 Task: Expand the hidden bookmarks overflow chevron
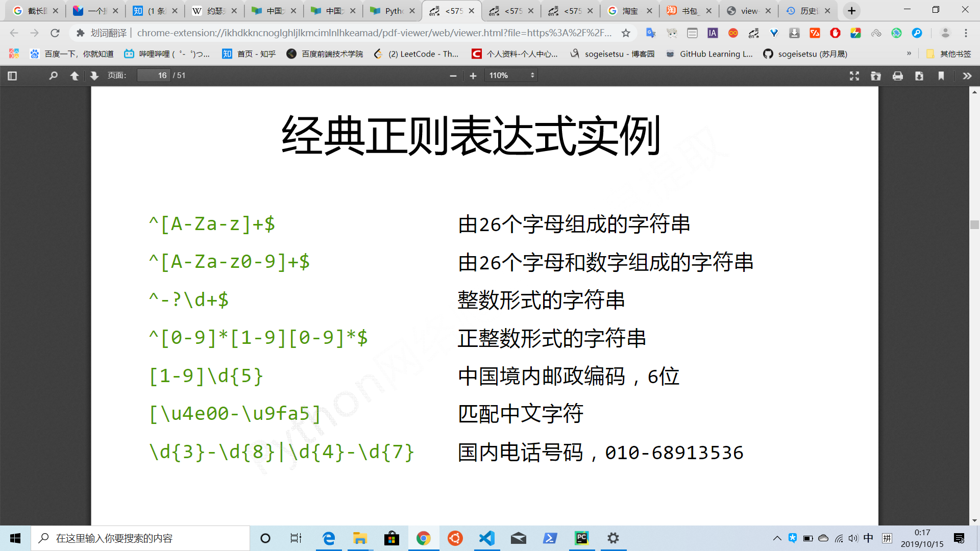click(909, 54)
